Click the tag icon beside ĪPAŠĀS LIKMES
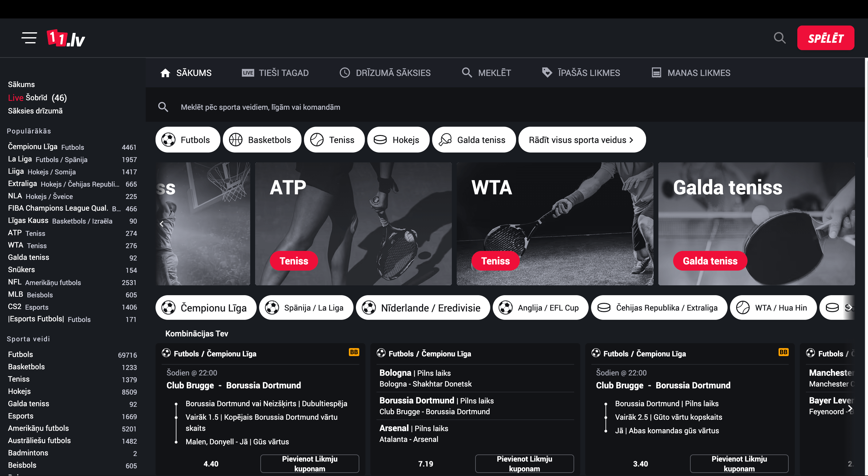The height and width of the screenshot is (476, 868). 547,73
